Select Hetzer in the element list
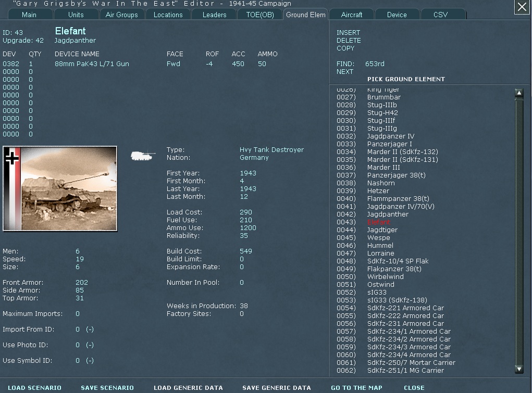532x393 pixels. [x=378, y=191]
